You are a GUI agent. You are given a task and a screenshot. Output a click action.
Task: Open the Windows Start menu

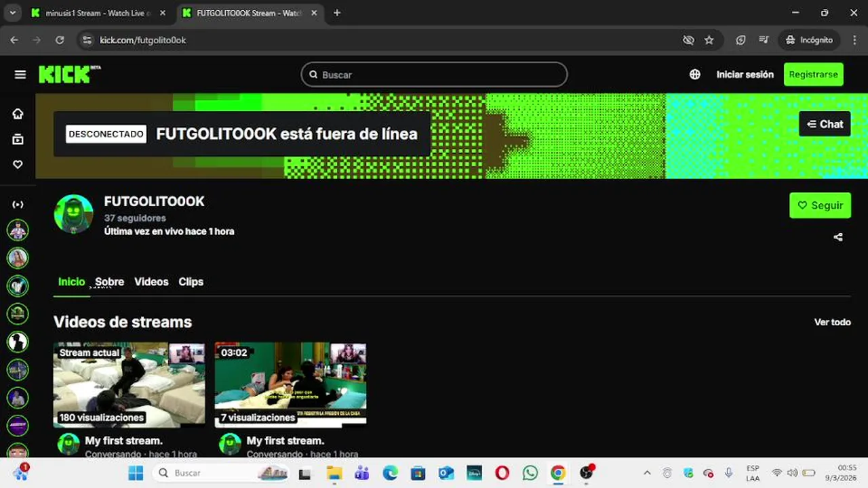point(136,473)
